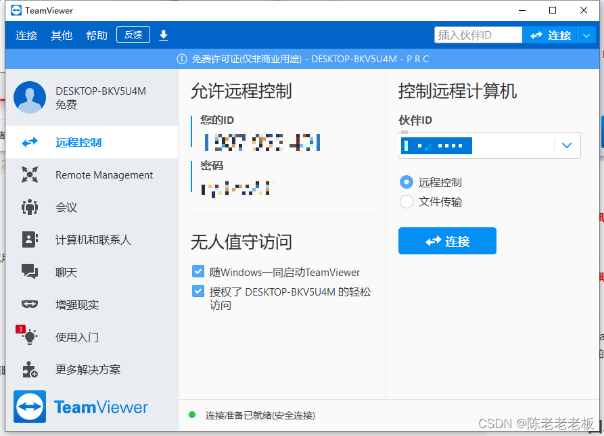Screen dimensions: 604x436
Task: Open 更多解决方案 in the sidebar
Action: pos(92,370)
